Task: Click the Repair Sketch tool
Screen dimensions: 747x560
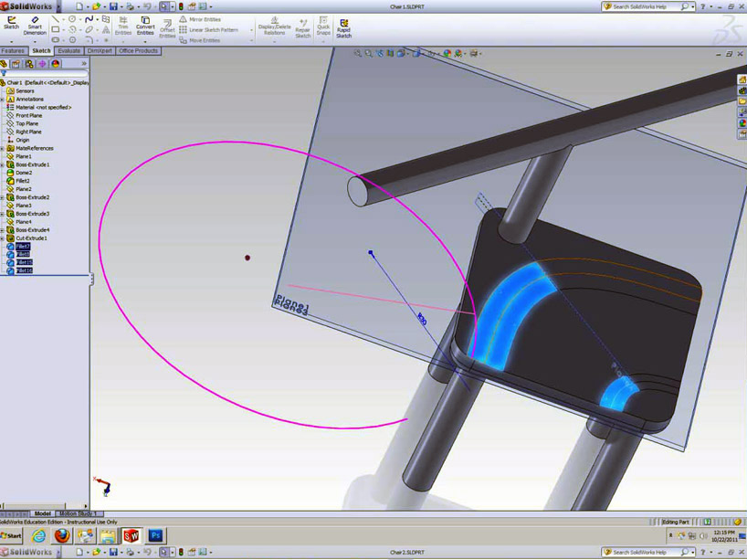Action: point(302,27)
